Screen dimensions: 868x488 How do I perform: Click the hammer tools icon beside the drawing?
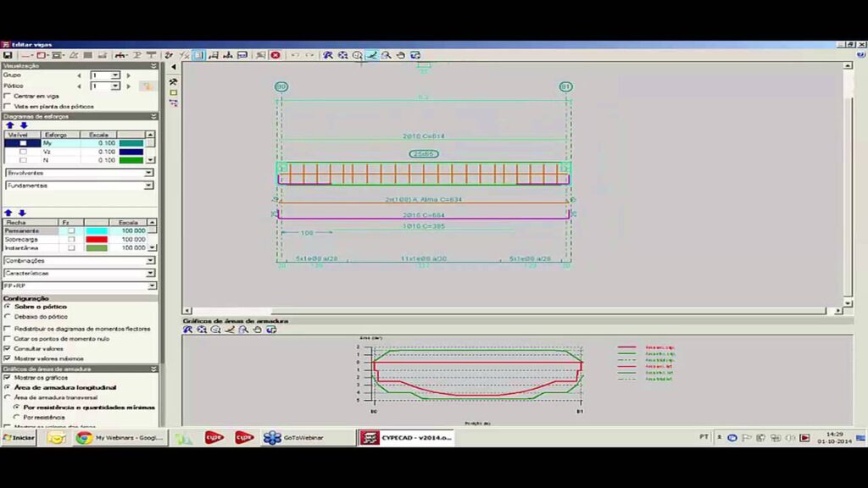(174, 82)
